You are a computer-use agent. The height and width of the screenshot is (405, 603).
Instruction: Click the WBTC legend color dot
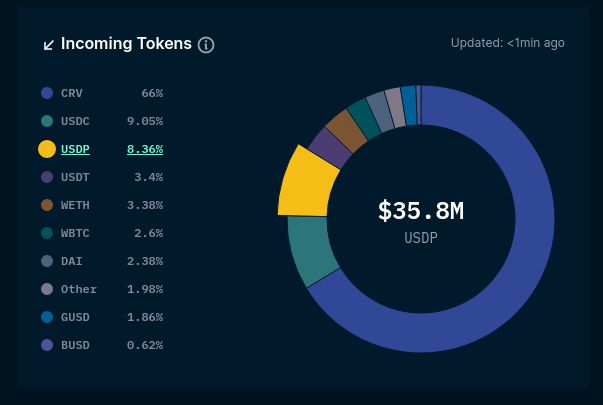pos(47,233)
